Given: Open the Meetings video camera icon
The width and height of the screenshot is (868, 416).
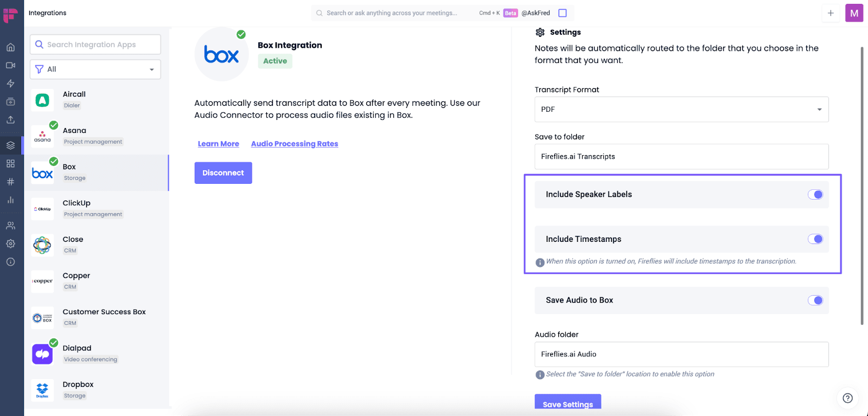Looking at the screenshot, I should pyautogui.click(x=10, y=65).
